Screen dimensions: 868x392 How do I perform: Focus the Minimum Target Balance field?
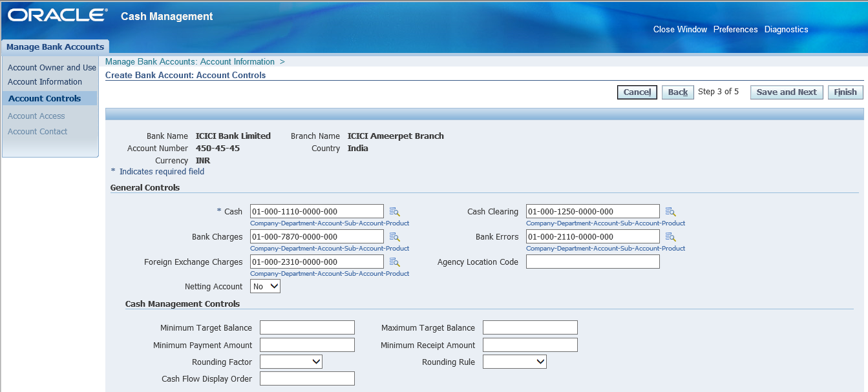pos(307,327)
